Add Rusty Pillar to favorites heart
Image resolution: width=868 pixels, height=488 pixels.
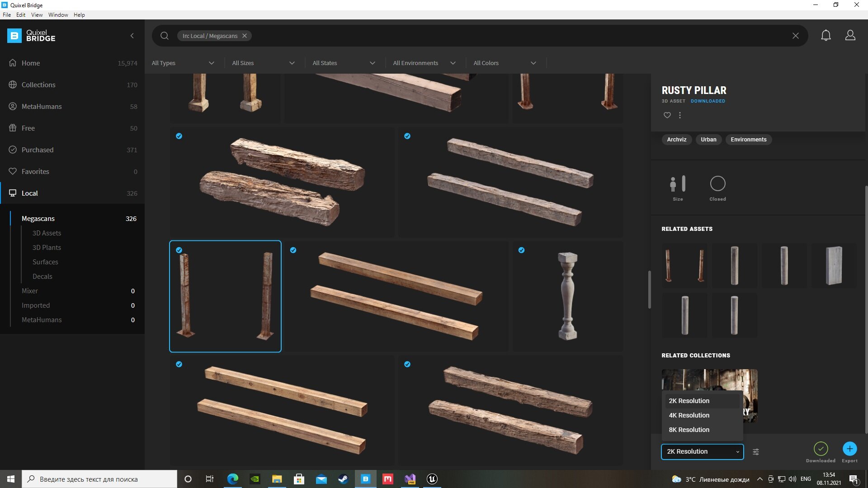click(667, 115)
